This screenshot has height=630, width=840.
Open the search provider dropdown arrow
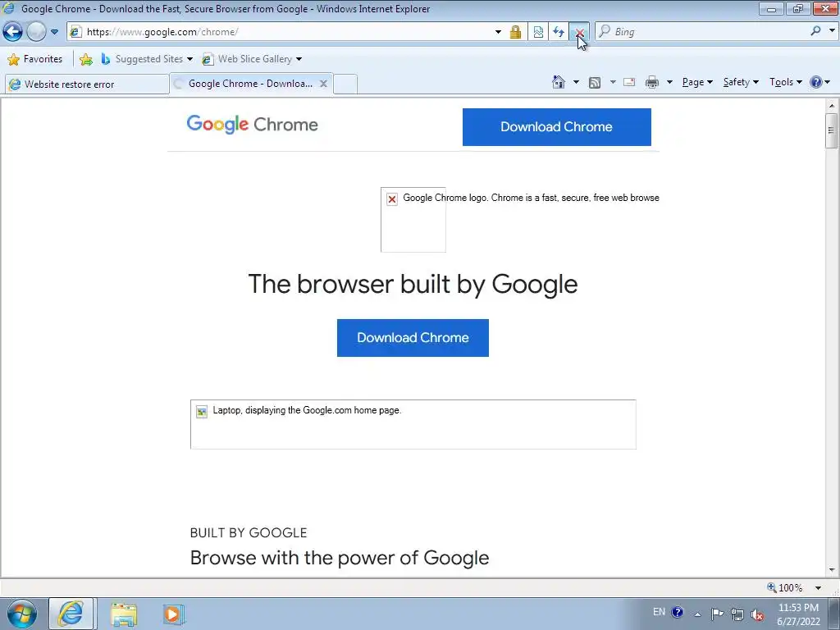832,31
